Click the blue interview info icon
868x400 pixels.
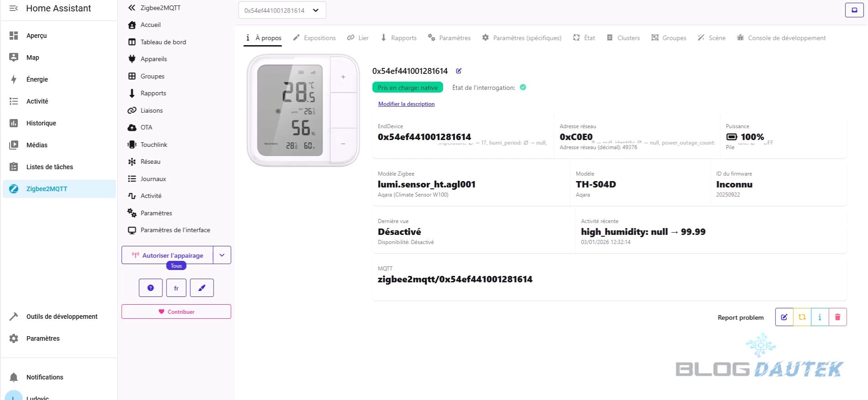[x=820, y=317]
